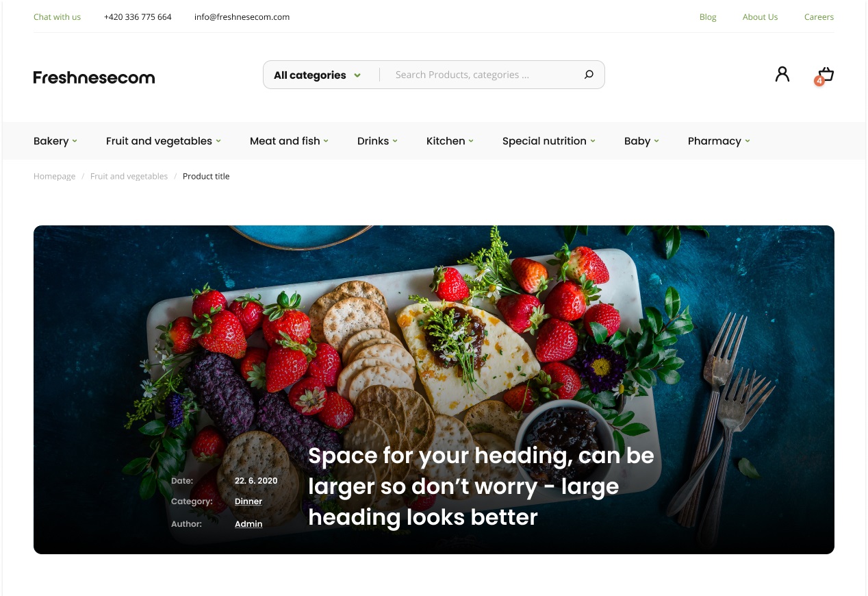868x596 pixels.
Task: Click the Freshnesecom logo
Action: pyautogui.click(x=94, y=77)
